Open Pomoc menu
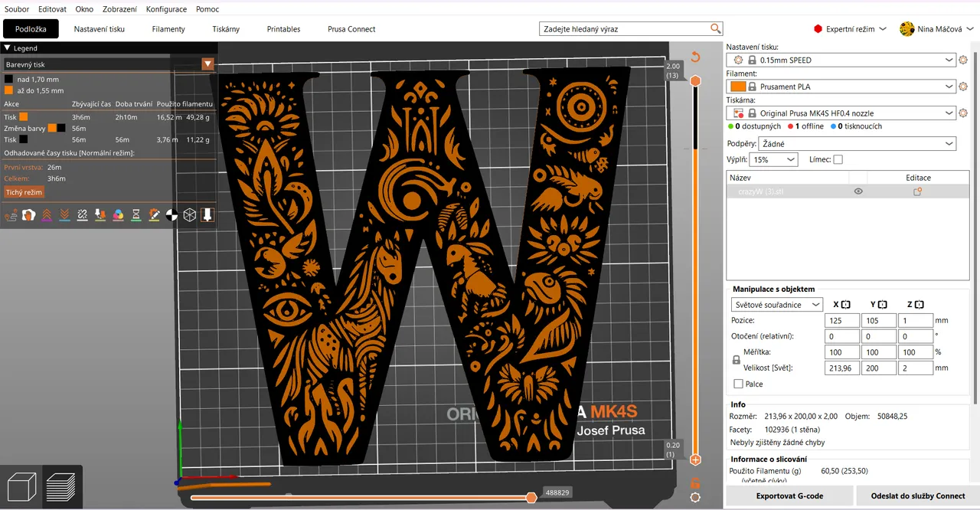 [207, 9]
